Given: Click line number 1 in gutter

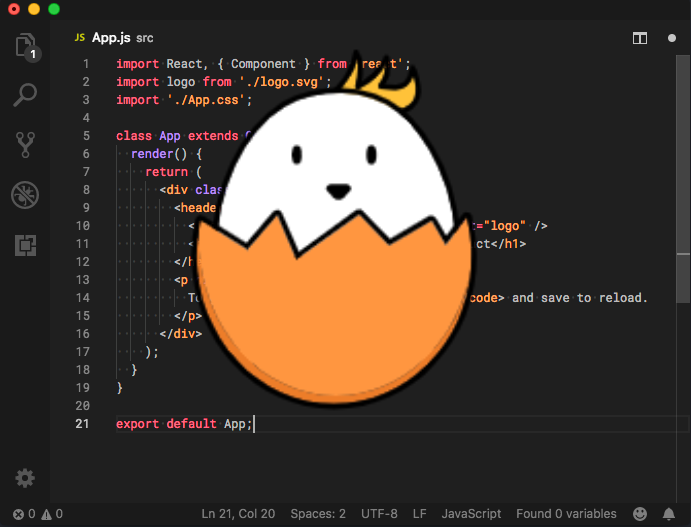Looking at the screenshot, I should pyautogui.click(x=86, y=64).
